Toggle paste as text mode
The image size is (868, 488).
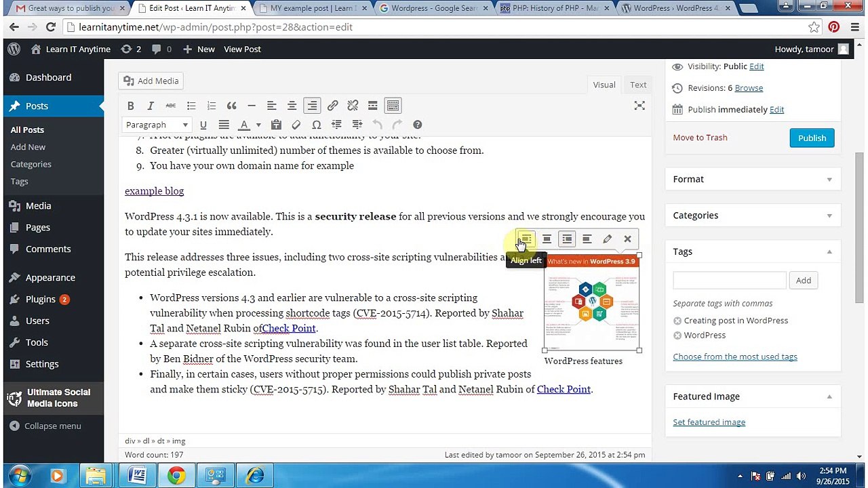point(276,125)
